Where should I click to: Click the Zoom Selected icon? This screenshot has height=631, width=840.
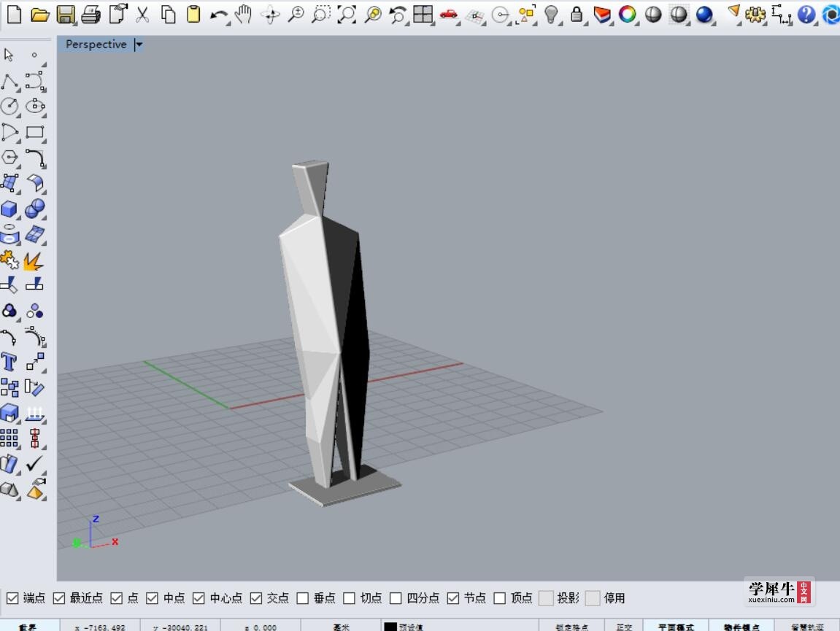[x=372, y=15]
